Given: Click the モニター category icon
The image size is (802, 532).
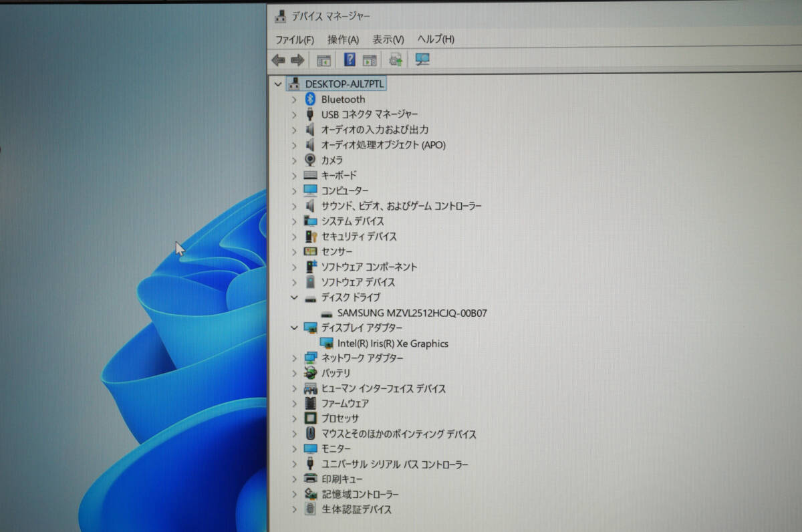Looking at the screenshot, I should tap(310, 448).
